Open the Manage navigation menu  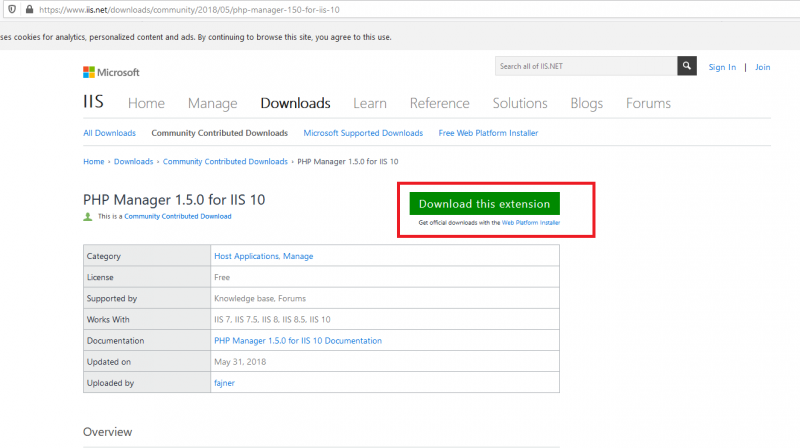coord(212,103)
